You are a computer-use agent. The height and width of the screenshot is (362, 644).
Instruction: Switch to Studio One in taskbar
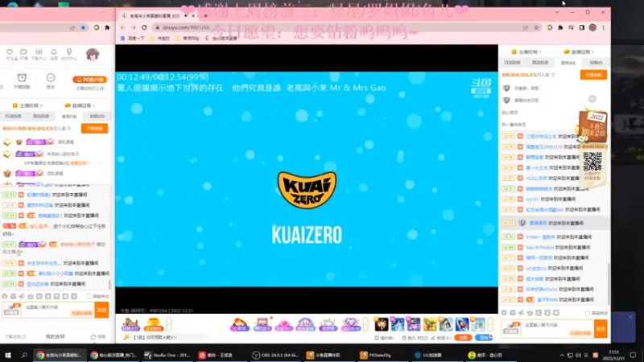coord(167,355)
